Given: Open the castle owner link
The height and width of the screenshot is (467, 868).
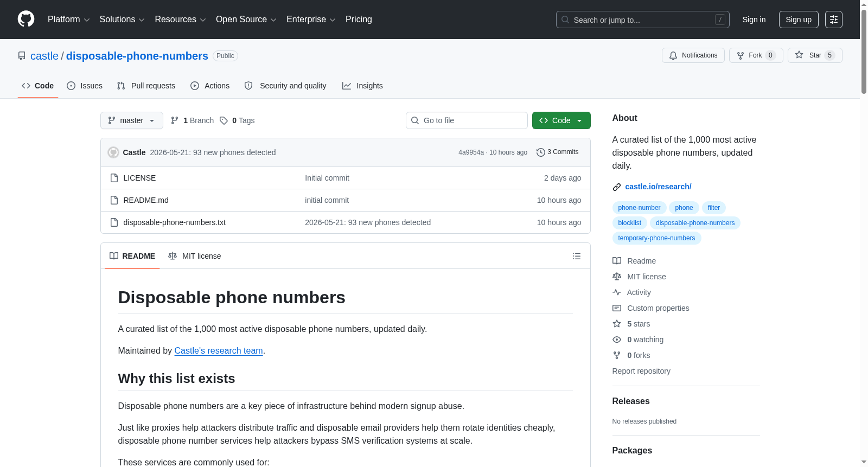Looking at the screenshot, I should pyautogui.click(x=44, y=56).
